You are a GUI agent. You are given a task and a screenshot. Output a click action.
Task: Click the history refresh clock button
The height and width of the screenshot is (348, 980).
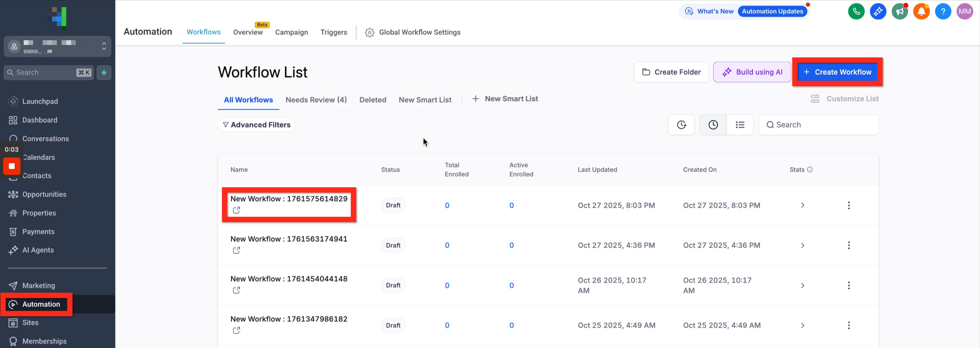point(681,125)
